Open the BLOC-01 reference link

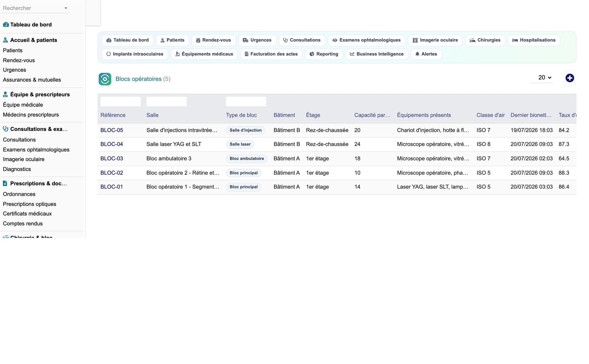tap(112, 187)
